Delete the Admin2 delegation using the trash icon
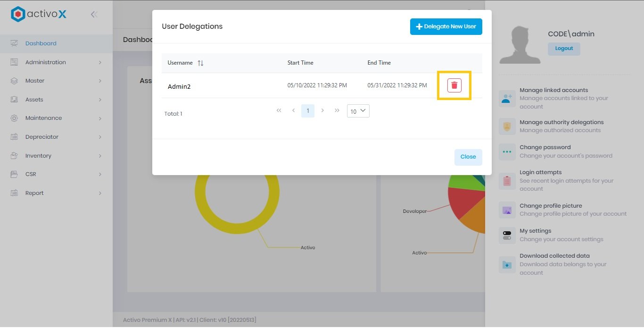This screenshot has height=328, width=644. pyautogui.click(x=454, y=85)
